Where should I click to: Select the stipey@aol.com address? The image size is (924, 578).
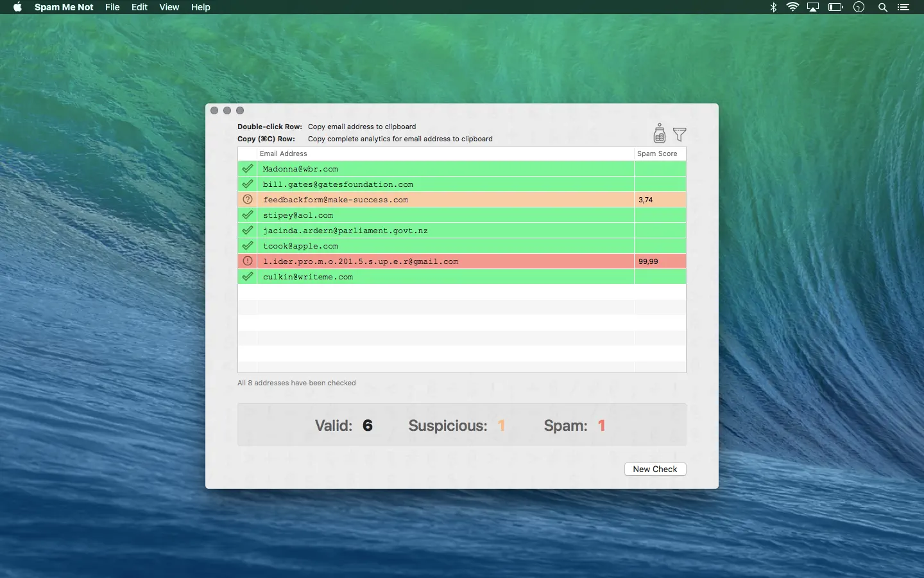tap(298, 215)
